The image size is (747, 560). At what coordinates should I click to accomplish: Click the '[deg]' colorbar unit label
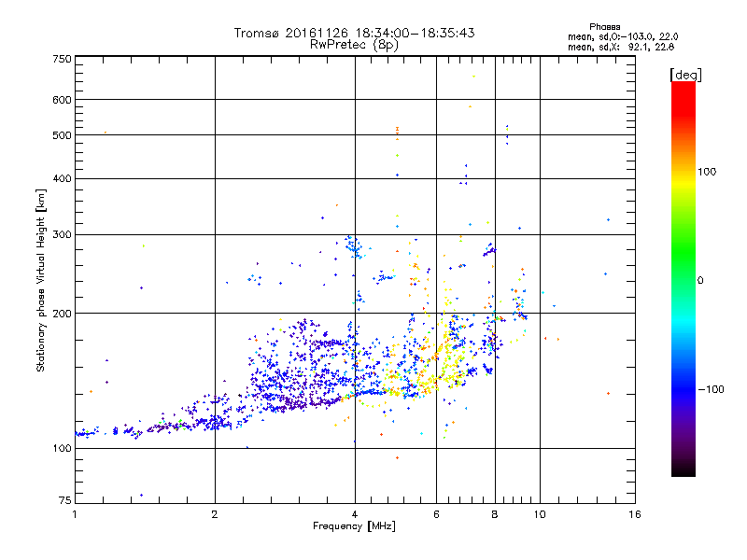click(685, 75)
